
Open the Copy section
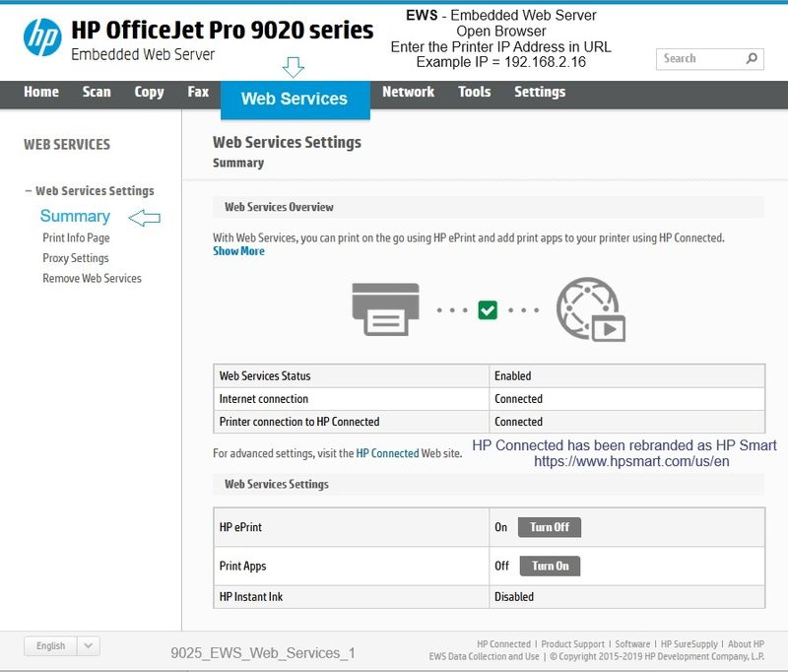148,92
